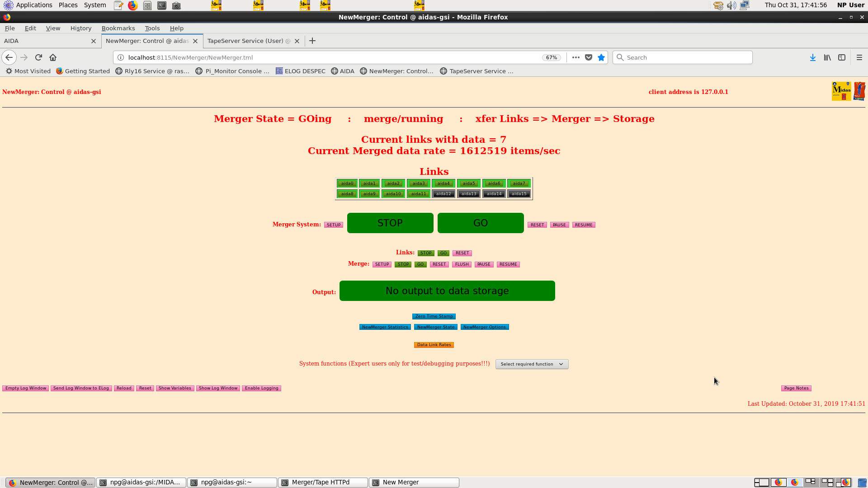Toggle the aida0 link button
Viewport: 868px width, 488px height.
coord(347,183)
